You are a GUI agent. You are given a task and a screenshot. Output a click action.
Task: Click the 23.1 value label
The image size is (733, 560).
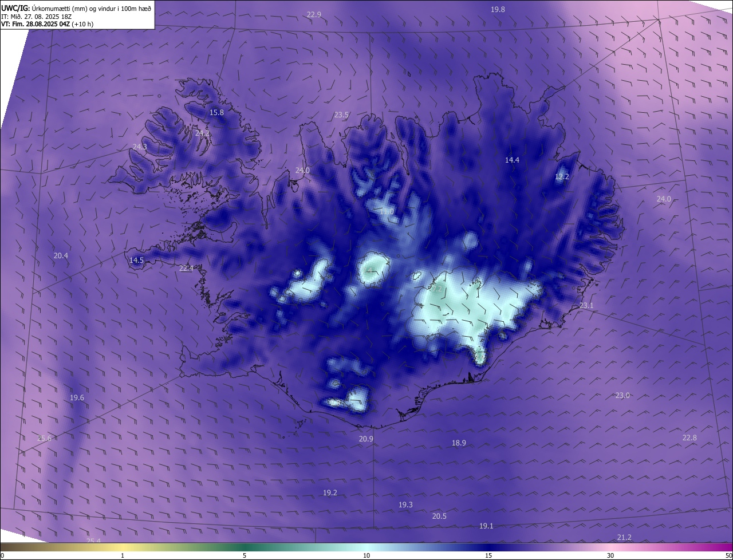tap(586, 305)
